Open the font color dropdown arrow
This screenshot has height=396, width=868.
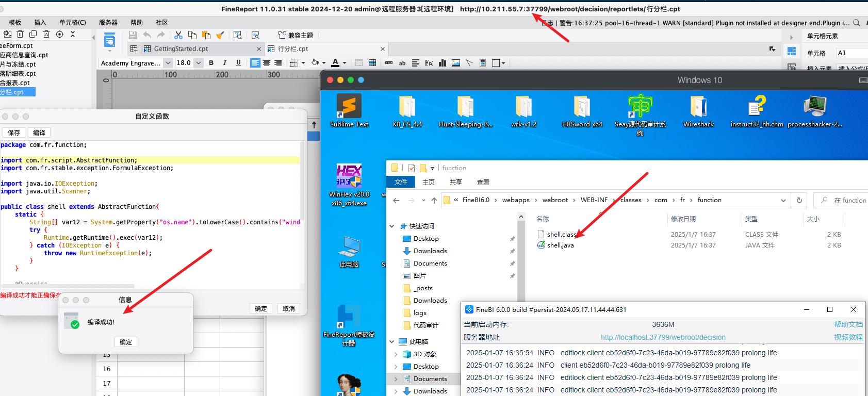345,63
